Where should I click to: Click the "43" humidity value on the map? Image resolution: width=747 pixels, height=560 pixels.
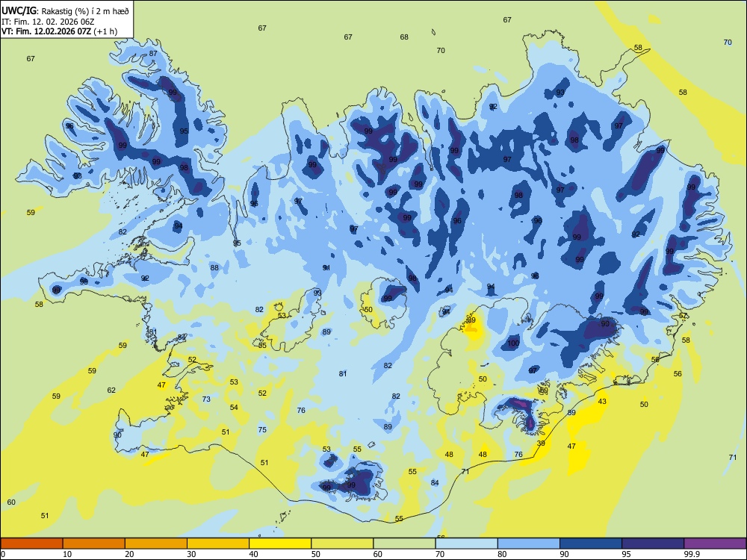click(602, 402)
